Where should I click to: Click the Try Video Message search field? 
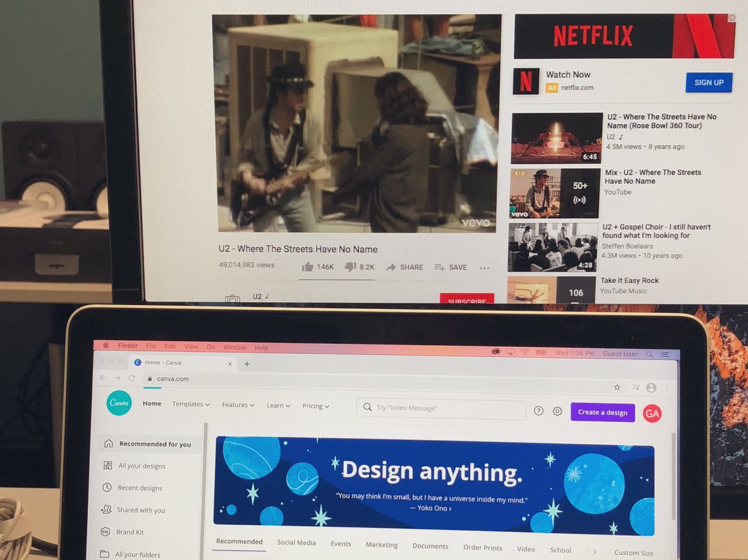[x=439, y=409]
